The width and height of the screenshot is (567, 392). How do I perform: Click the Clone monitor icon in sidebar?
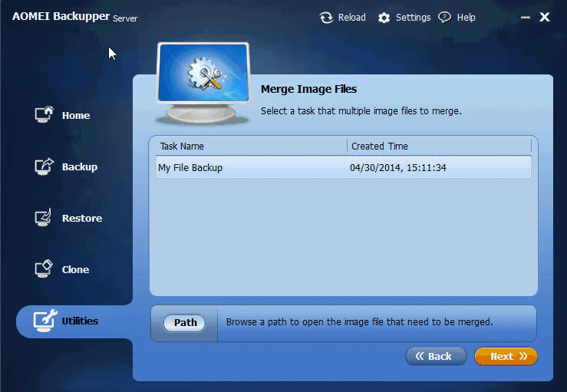coord(44,268)
